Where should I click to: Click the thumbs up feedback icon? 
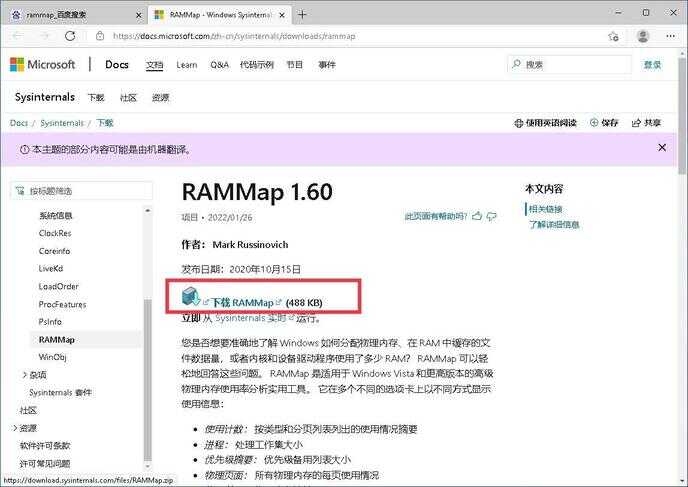point(477,216)
